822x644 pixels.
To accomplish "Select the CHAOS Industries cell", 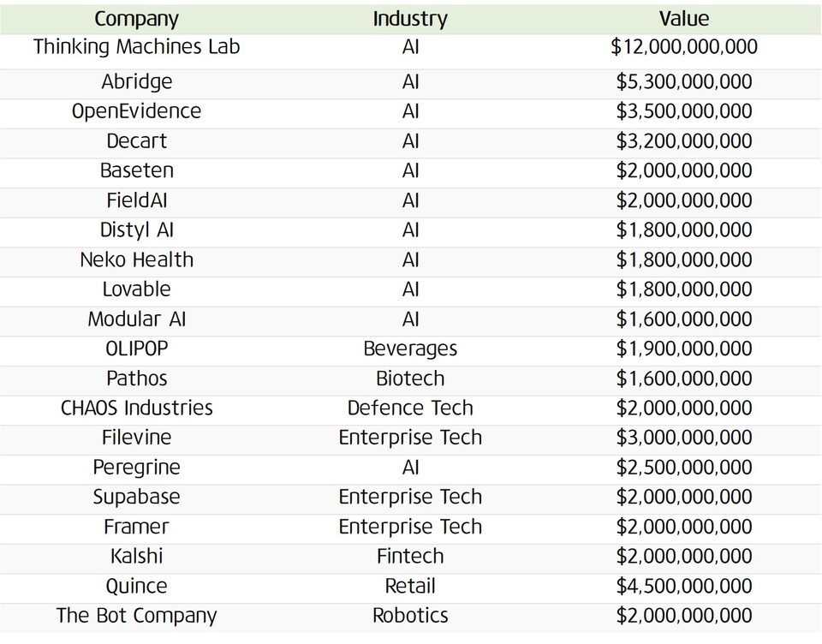I will (x=137, y=408).
